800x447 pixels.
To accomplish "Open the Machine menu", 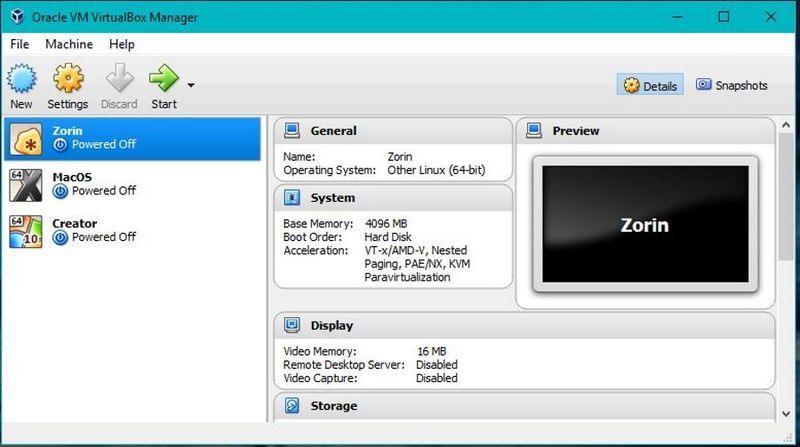I will coord(69,44).
